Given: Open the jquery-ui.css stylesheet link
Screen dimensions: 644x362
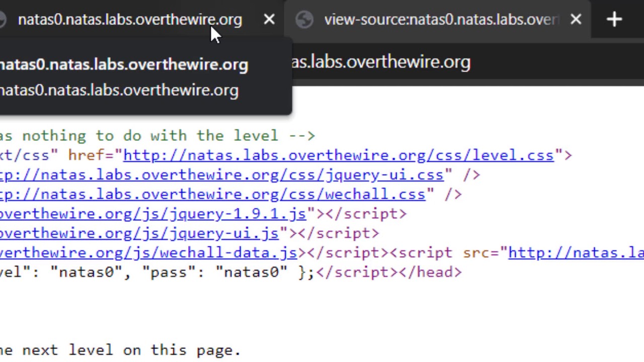Looking at the screenshot, I should pyautogui.click(x=222, y=175).
